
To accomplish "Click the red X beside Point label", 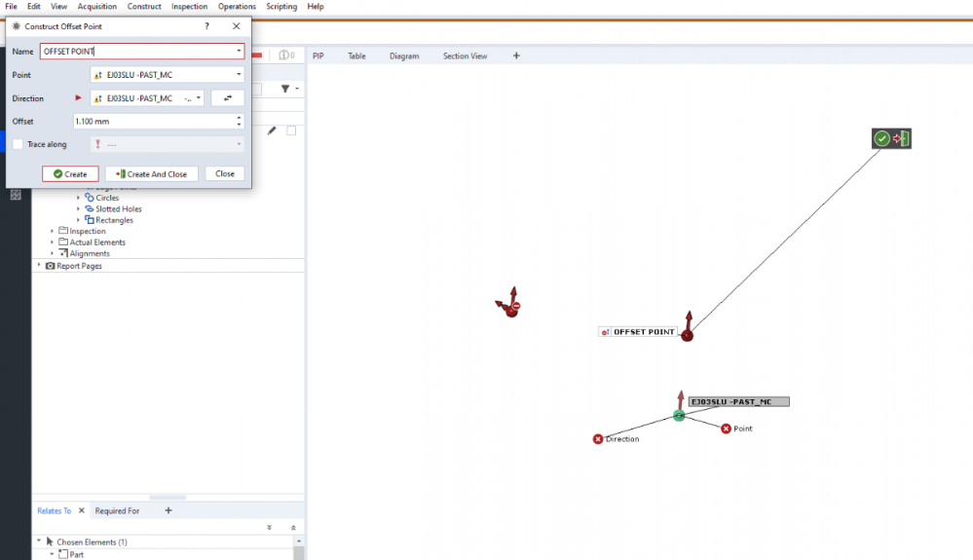I will point(726,429).
